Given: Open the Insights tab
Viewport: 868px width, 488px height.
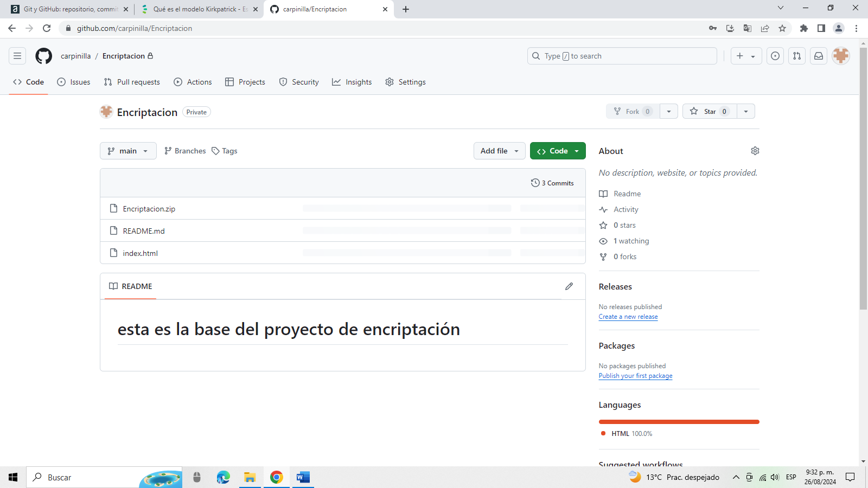Looking at the screenshot, I should (x=352, y=82).
